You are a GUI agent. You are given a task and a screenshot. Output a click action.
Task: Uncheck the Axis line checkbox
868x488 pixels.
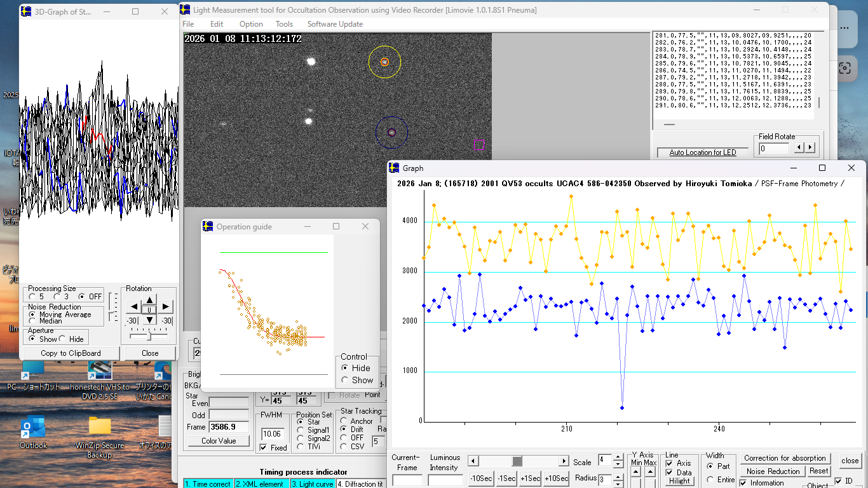click(669, 463)
